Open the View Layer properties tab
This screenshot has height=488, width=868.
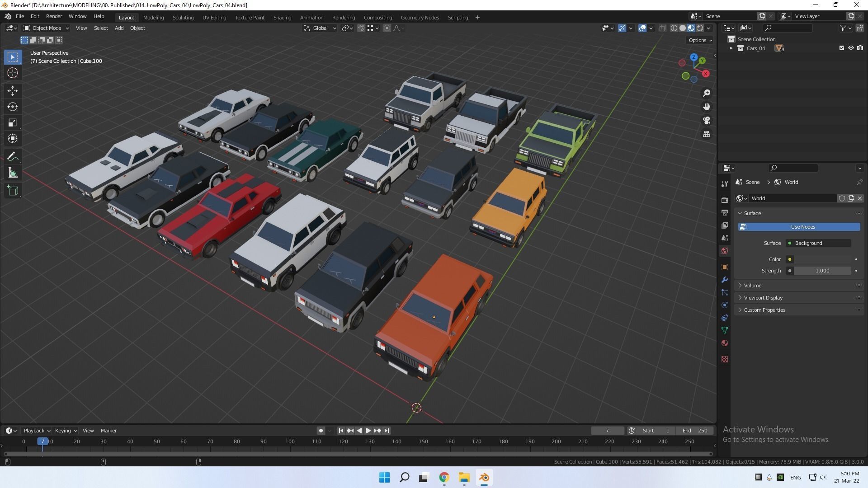pos(725,225)
